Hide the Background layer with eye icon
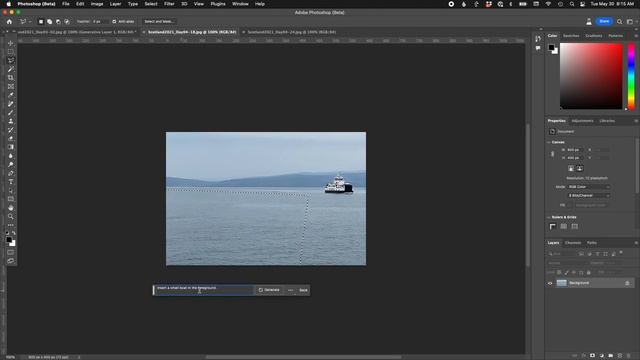This screenshot has height=360, width=640. (550, 283)
